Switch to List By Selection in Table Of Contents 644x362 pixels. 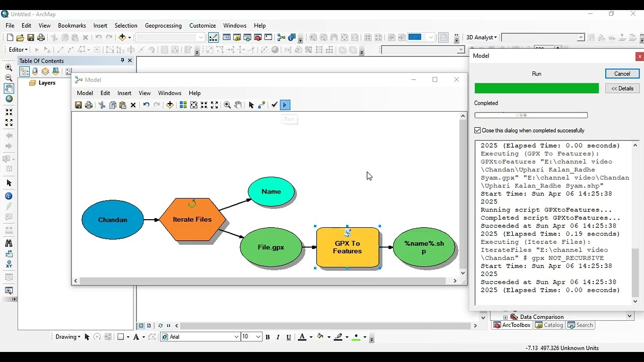pos(56,72)
